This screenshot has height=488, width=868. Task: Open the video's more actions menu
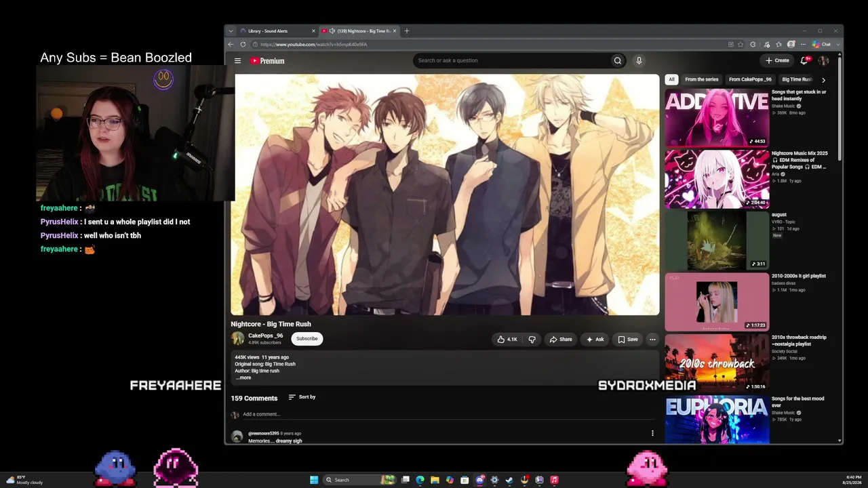click(652, 339)
